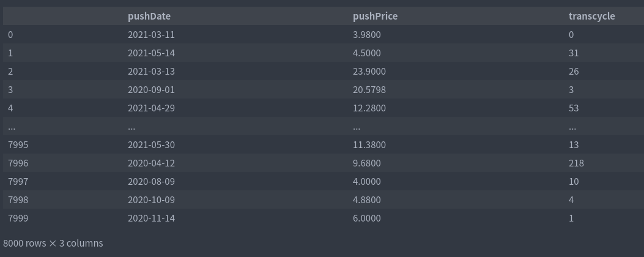Select the transcycle value 53

tap(574, 108)
